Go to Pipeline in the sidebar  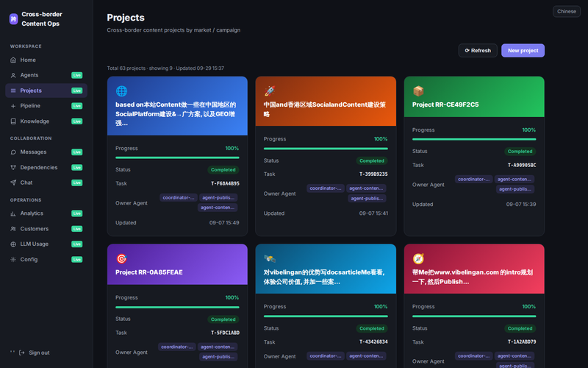point(46,106)
